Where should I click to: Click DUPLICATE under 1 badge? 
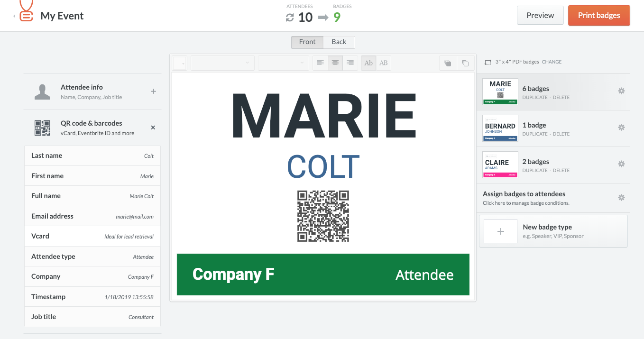click(x=535, y=134)
